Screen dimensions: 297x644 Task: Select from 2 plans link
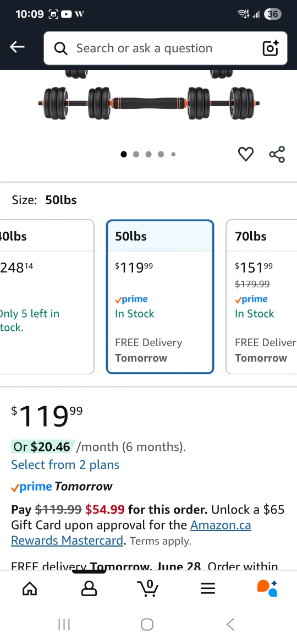65,465
